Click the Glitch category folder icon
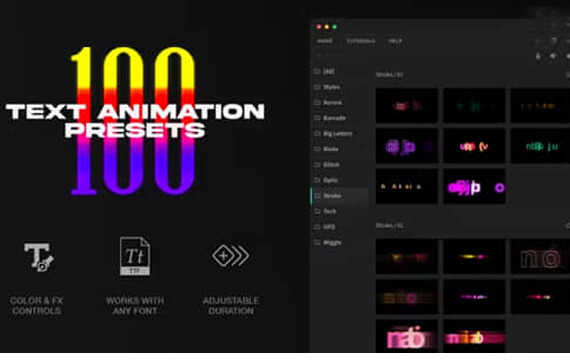 point(317,165)
